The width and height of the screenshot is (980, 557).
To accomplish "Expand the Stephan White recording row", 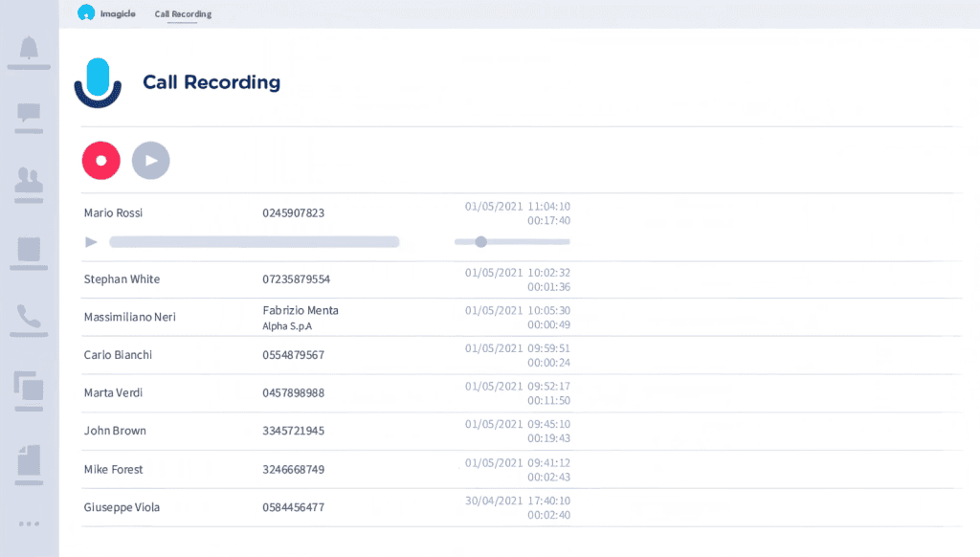I will click(122, 278).
